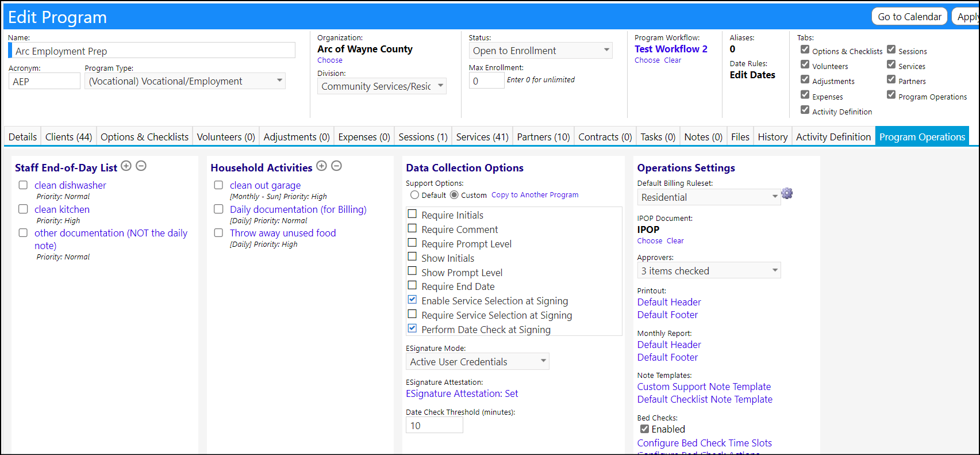Open Configure Bed Check Time Slots
980x455 pixels.
(x=704, y=443)
